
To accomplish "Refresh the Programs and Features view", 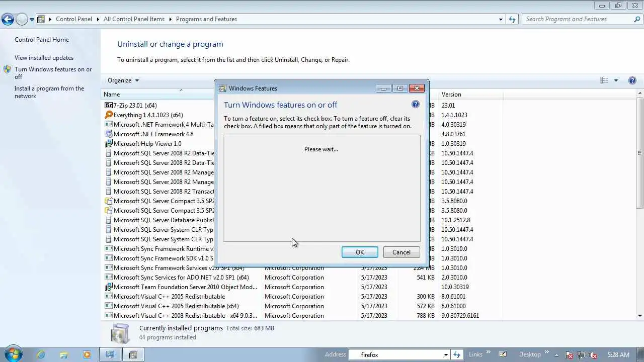I will click(512, 19).
